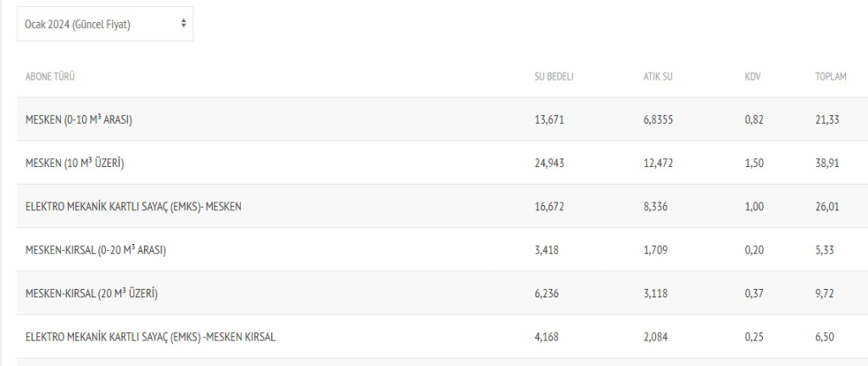The height and width of the screenshot is (366, 868).
Task: Click the 3,418 water price cell
Action: pyautogui.click(x=546, y=251)
